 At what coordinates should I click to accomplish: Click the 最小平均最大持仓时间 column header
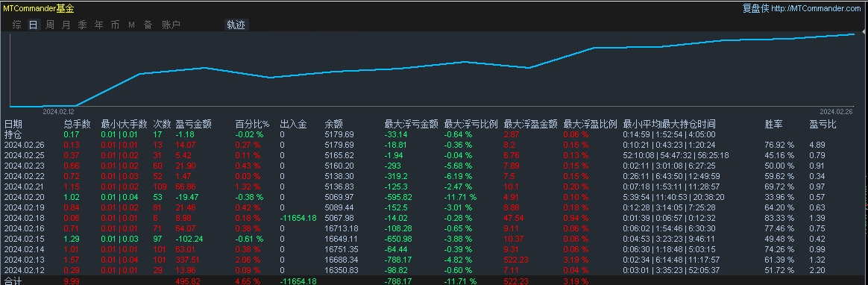pyautogui.click(x=669, y=125)
